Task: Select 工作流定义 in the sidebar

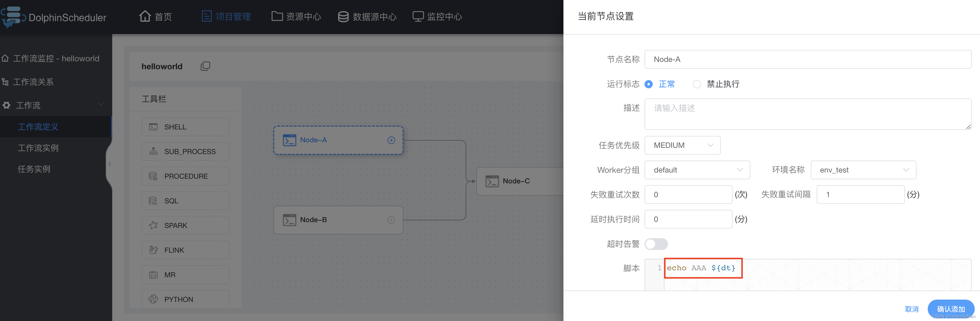Action: pyautogui.click(x=38, y=127)
